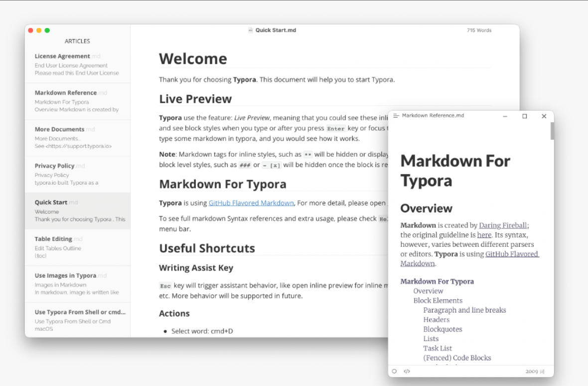The width and height of the screenshot is (588, 386).
Task: Open Use Images in Typora article
Action: (x=78, y=284)
